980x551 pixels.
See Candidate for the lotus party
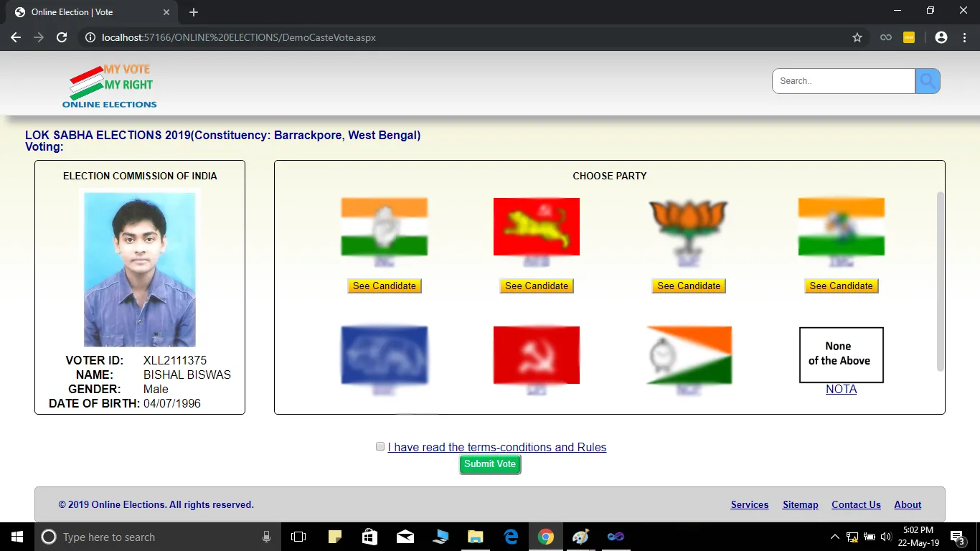point(689,286)
